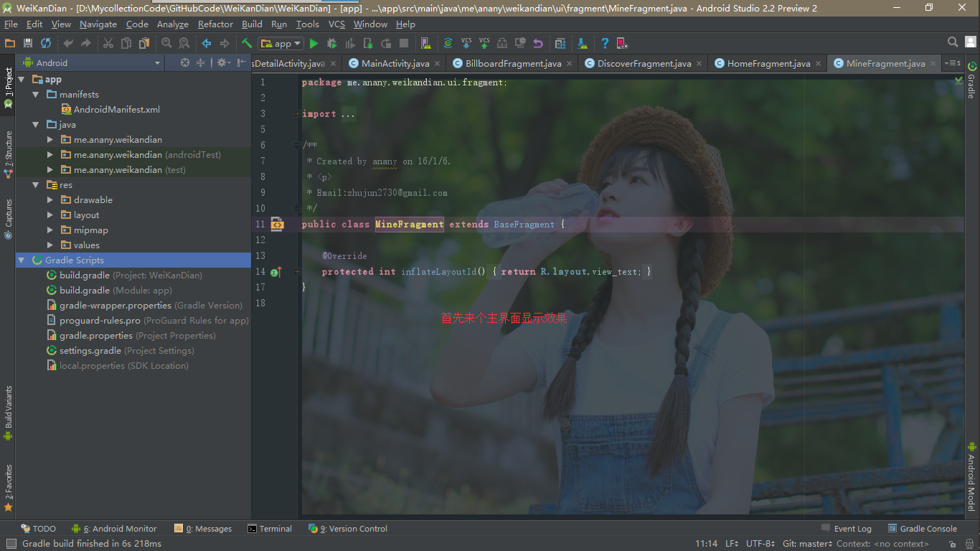
Task: Switch to HomeFragment.java tab
Action: (768, 63)
